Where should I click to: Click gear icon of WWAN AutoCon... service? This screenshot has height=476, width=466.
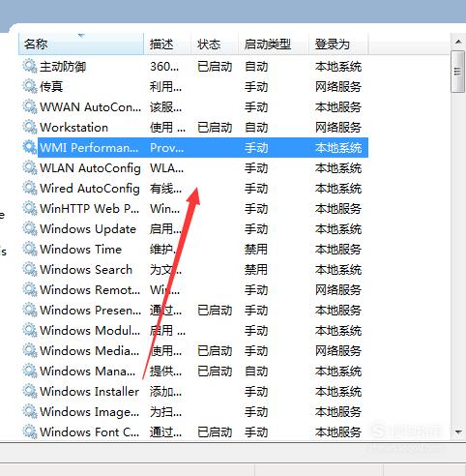30,107
